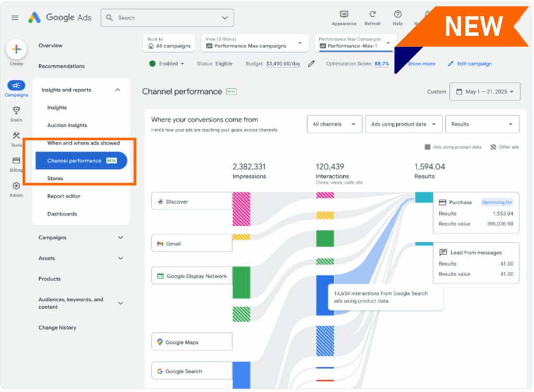This screenshot has width=534, height=392.
Task: Select Insights in the sidebar
Action: click(57, 107)
